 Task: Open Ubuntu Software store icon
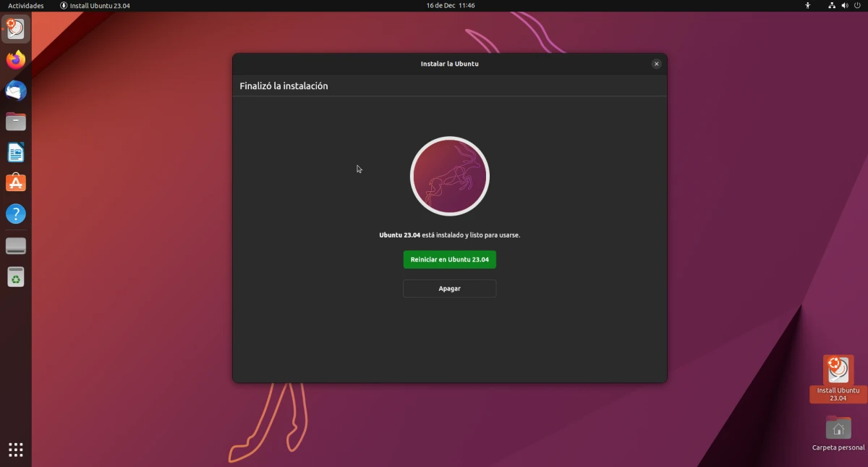click(16, 183)
